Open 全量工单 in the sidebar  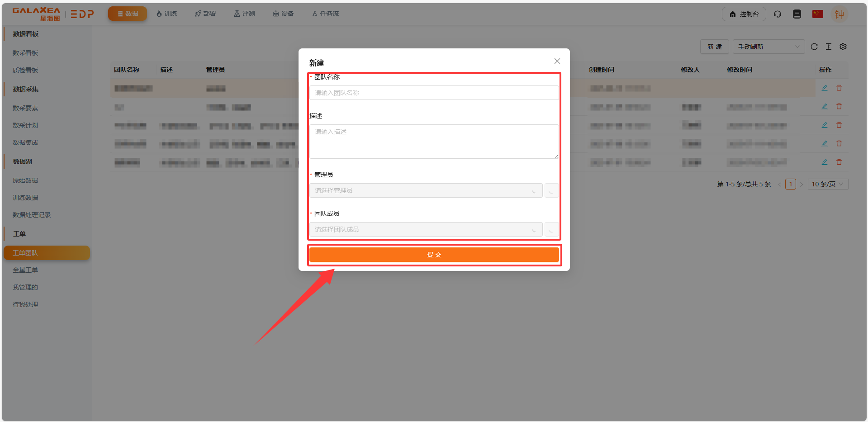[25, 270]
